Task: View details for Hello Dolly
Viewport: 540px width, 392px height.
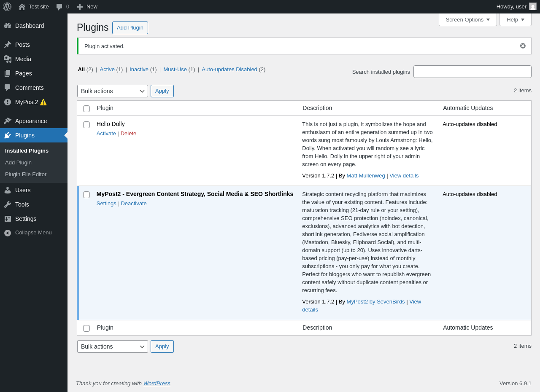Action: pyautogui.click(x=404, y=175)
